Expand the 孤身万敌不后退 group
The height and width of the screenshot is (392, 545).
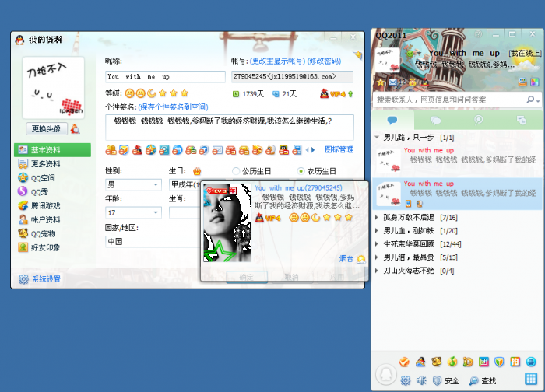pyautogui.click(x=377, y=217)
